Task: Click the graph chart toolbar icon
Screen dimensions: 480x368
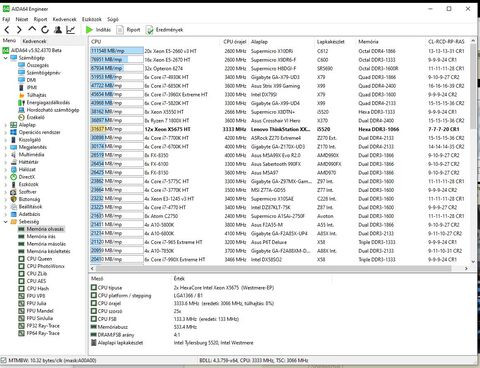Action: point(70,30)
